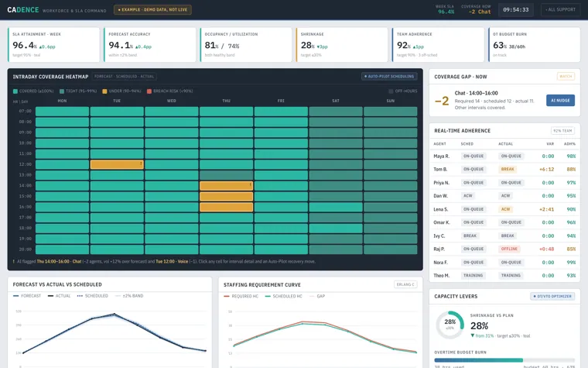Open the All Support filter dropdown
The image size is (588, 368).
(x=561, y=10)
